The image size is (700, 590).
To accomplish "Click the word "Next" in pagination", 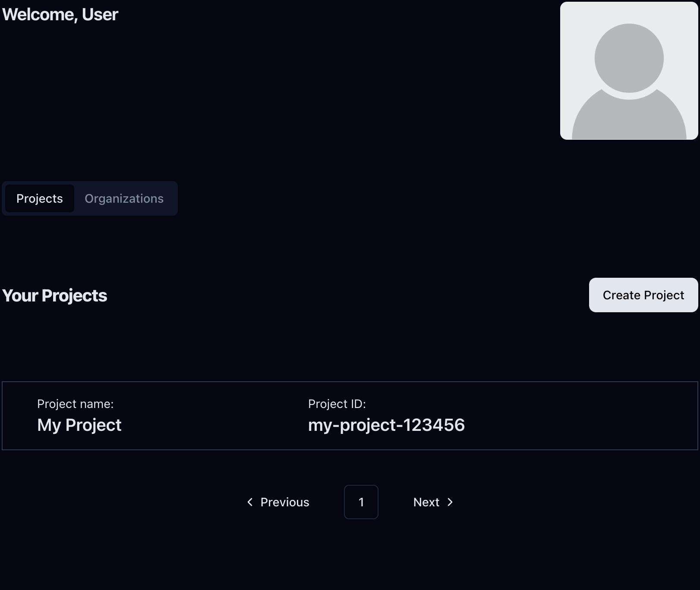I will [426, 502].
